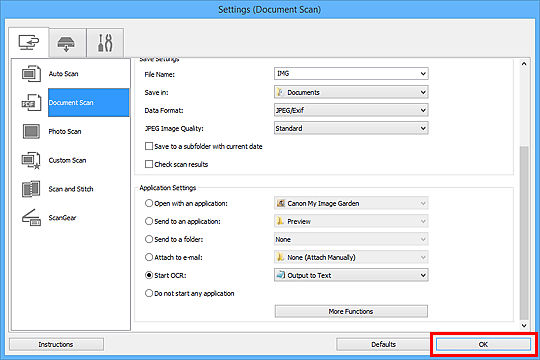Click the Preview application folder icon
Viewport: 540px width, 360px height.
coord(280,221)
